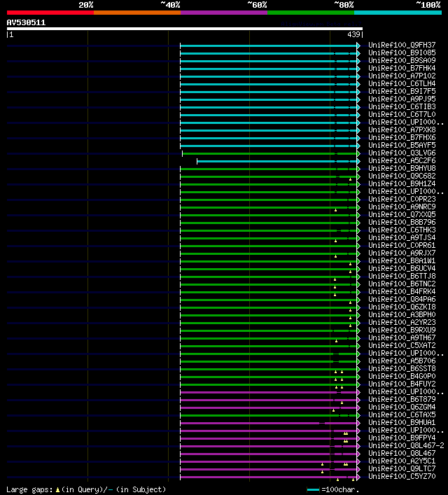Click the white query sequence bar
This screenshot has height=495, width=448.
(185, 29)
